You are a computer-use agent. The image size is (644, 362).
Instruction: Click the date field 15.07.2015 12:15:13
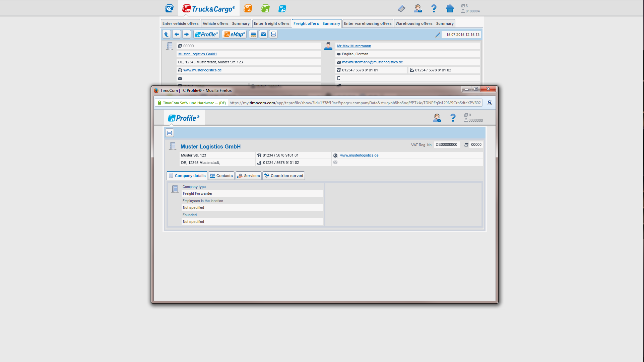coord(462,35)
